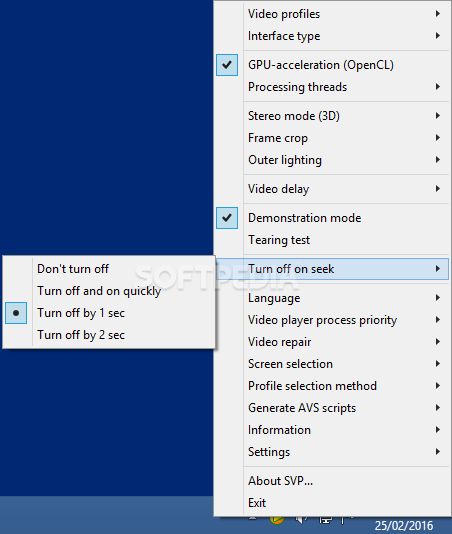Toggle the Demonstration mode checkmark

(227, 218)
